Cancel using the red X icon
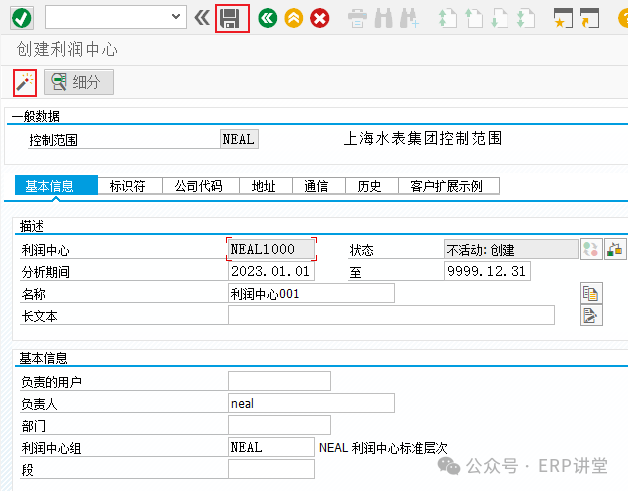The width and height of the screenshot is (628, 491). (319, 18)
